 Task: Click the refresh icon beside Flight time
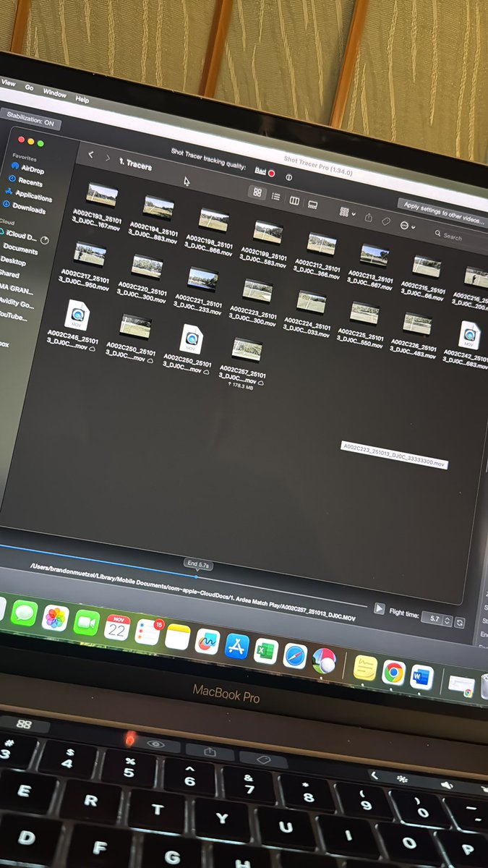pos(460,623)
